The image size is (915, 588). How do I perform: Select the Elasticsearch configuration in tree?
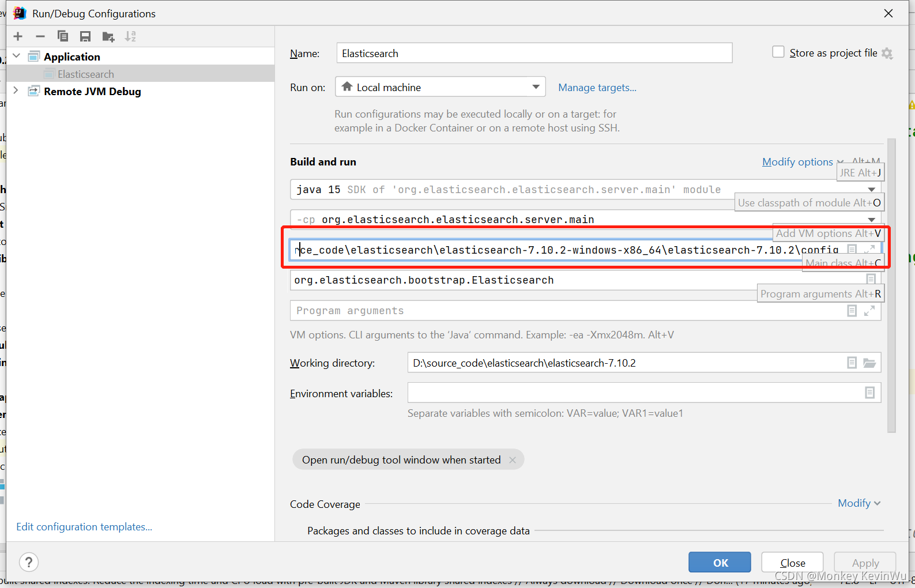coord(86,74)
